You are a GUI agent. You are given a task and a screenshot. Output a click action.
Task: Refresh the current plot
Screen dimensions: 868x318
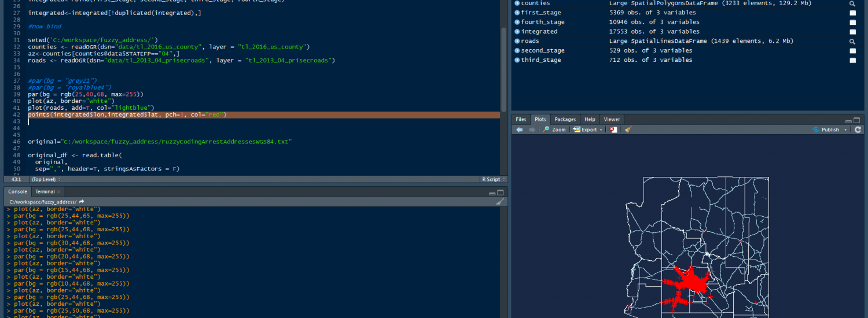pos(858,130)
